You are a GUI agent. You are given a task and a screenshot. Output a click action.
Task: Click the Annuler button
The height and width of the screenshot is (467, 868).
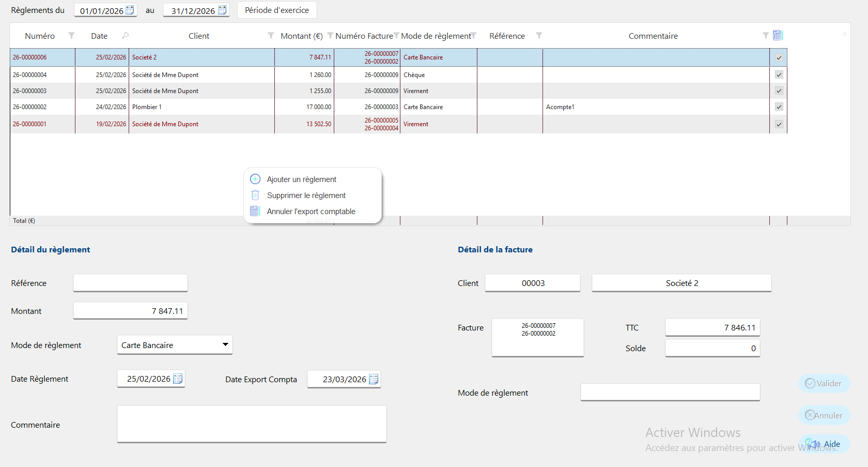coord(824,415)
